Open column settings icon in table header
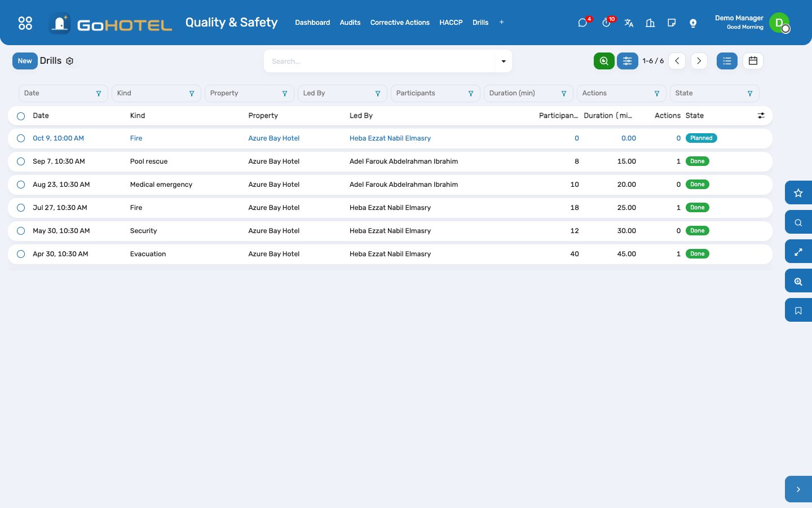The width and height of the screenshot is (812, 508). click(761, 116)
